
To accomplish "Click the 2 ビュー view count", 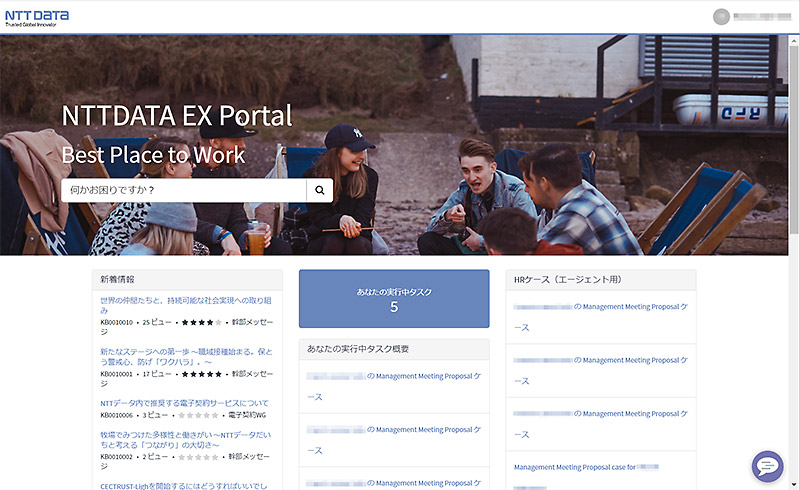I will coord(155,457).
